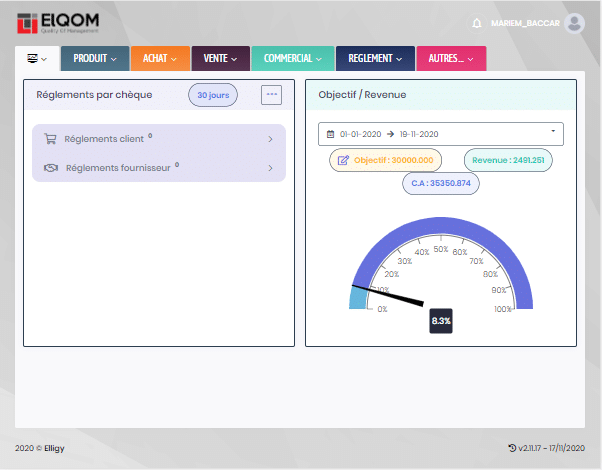The image size is (602, 470).
Task: Click the start date 01-01-2020
Action: [x=361, y=134]
